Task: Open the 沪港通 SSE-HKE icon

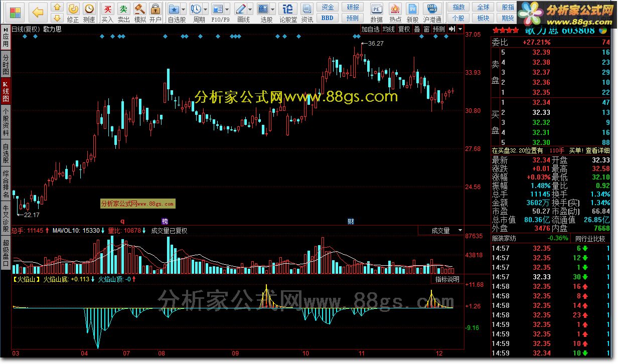Action: pyautogui.click(x=432, y=9)
